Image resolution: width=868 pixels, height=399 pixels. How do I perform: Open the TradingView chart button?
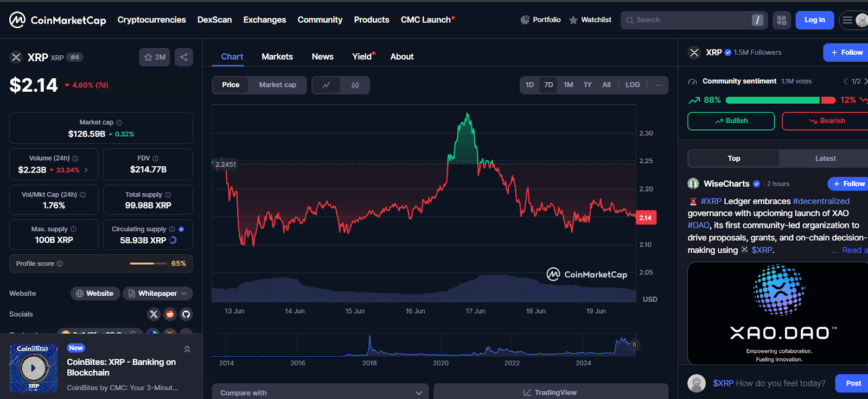tap(551, 392)
